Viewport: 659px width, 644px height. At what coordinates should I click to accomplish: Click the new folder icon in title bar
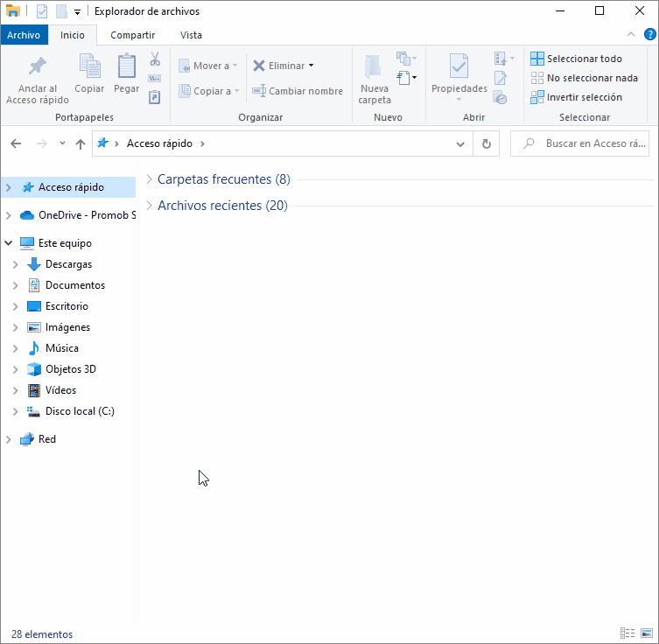point(61,11)
